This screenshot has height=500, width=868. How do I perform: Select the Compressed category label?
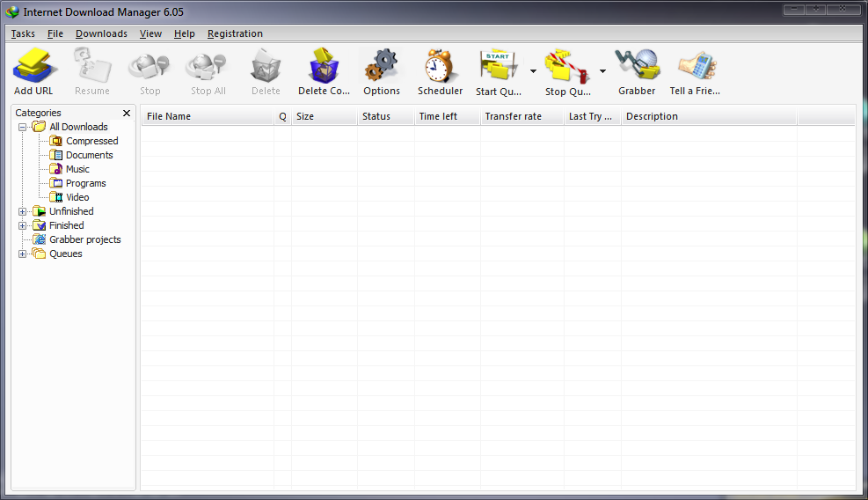[x=91, y=141]
